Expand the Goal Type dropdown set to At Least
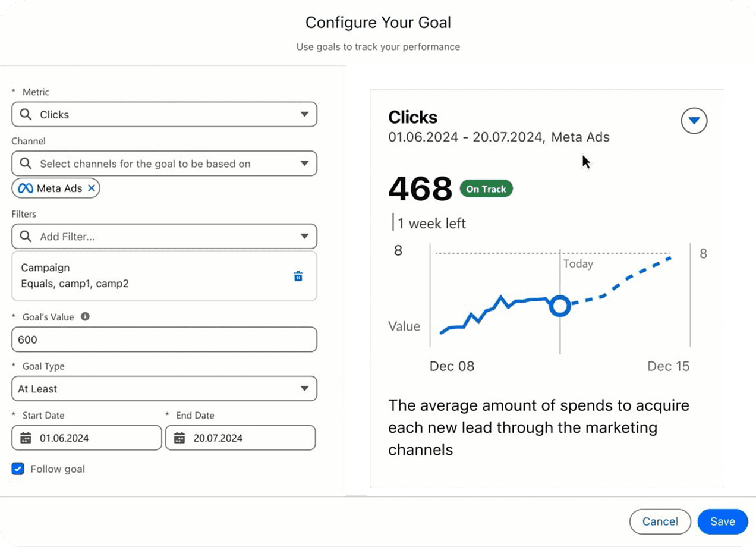Viewport: 756px width, 547px height. pyautogui.click(x=305, y=389)
